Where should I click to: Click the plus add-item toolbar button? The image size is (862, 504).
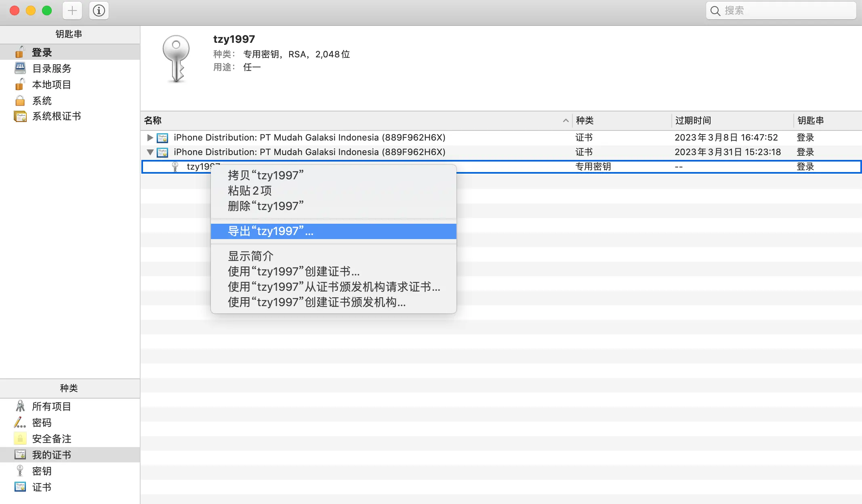tap(72, 10)
